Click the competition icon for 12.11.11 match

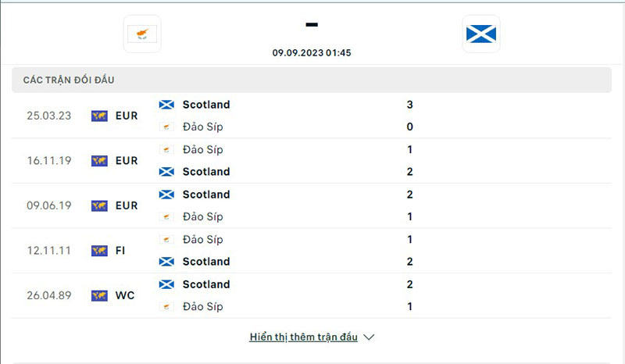coord(99,251)
